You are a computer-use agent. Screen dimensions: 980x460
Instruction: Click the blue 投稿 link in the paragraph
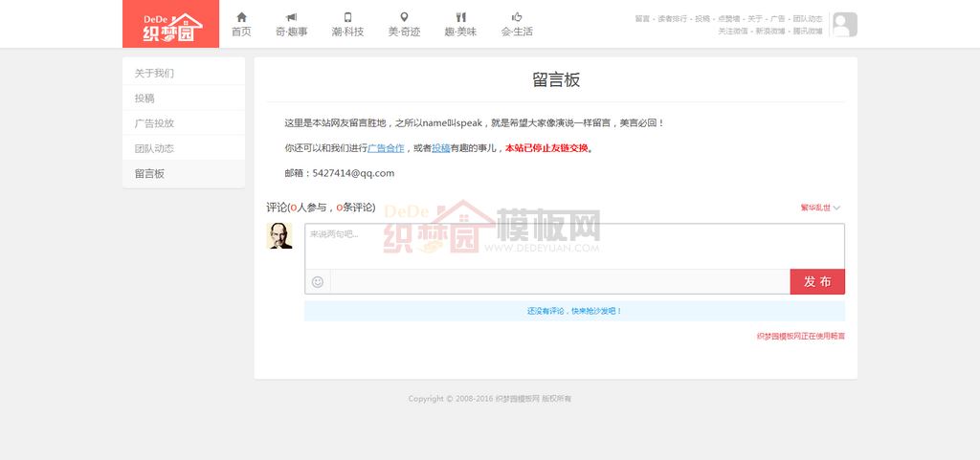point(440,148)
